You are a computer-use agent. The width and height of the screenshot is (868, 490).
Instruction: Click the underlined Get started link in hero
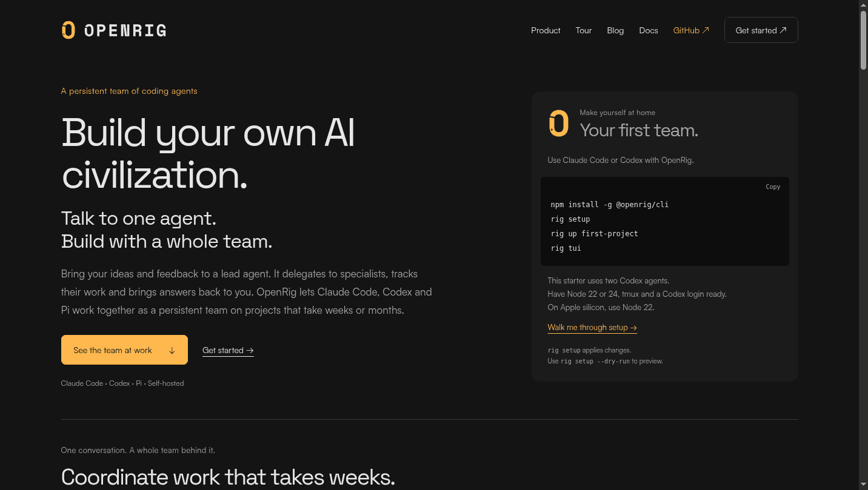pos(228,351)
